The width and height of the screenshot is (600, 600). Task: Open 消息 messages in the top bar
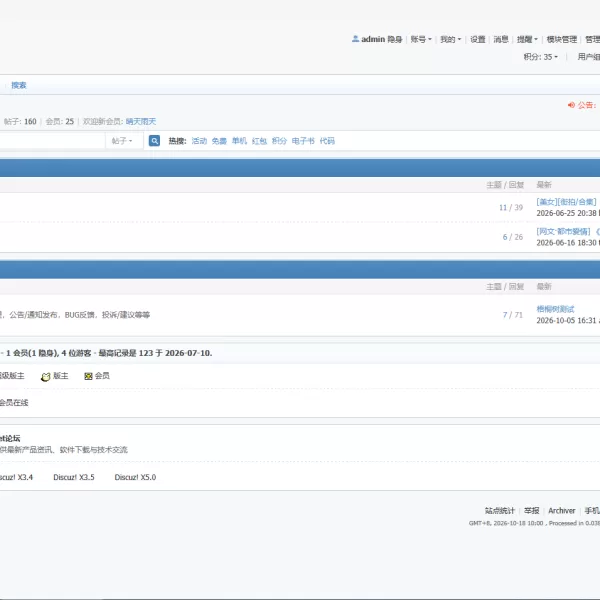[501, 39]
